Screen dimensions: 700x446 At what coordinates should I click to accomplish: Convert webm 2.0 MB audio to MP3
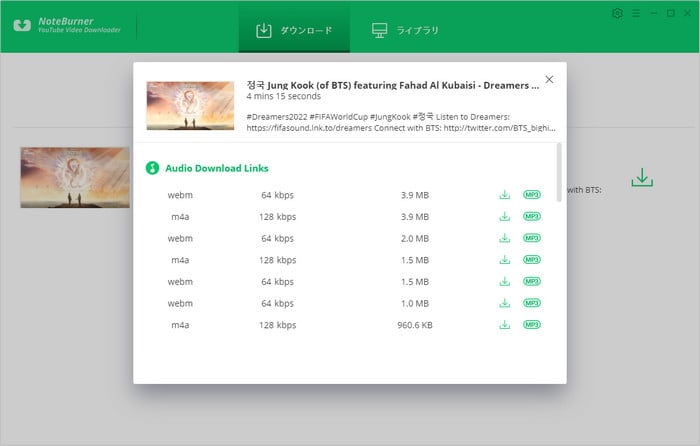click(532, 238)
